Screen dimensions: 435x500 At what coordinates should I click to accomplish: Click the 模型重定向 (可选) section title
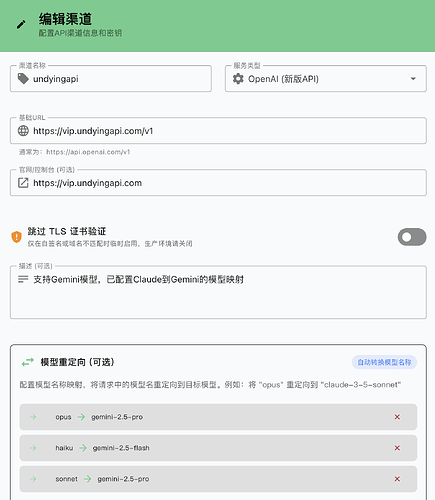(77, 362)
